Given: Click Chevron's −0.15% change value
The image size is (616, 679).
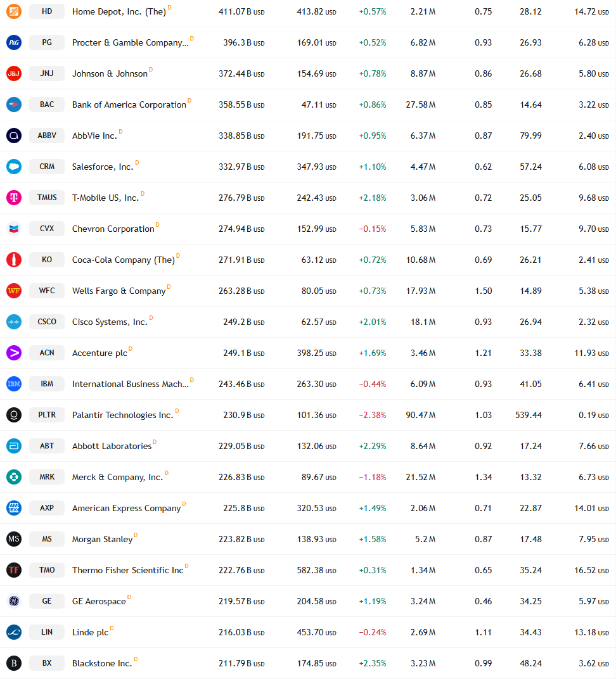Looking at the screenshot, I should click(x=373, y=229).
